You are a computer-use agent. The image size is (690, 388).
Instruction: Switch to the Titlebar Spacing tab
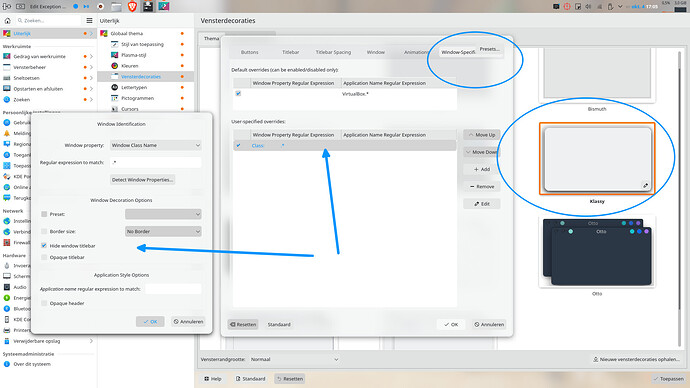pyautogui.click(x=333, y=52)
